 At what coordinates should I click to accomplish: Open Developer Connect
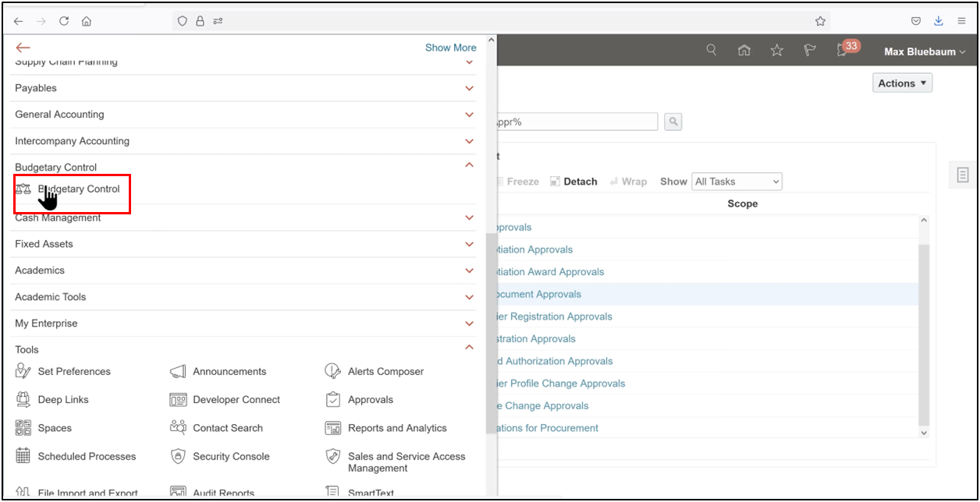click(x=236, y=399)
